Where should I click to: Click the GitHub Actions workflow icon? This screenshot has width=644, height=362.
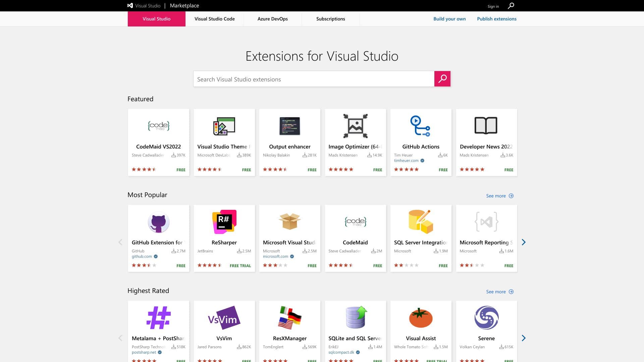point(421,126)
